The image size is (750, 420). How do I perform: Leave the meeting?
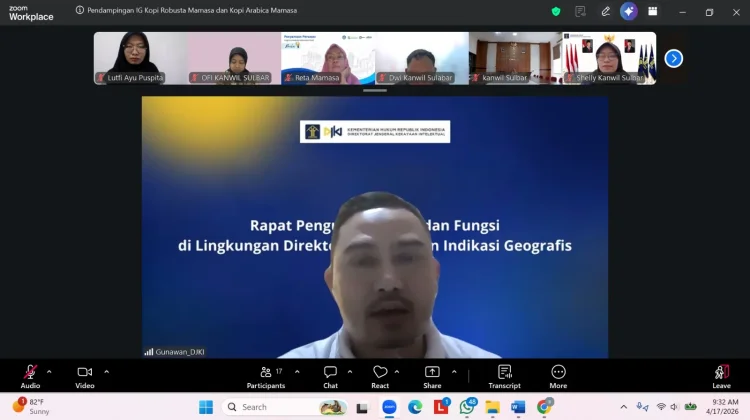click(721, 376)
